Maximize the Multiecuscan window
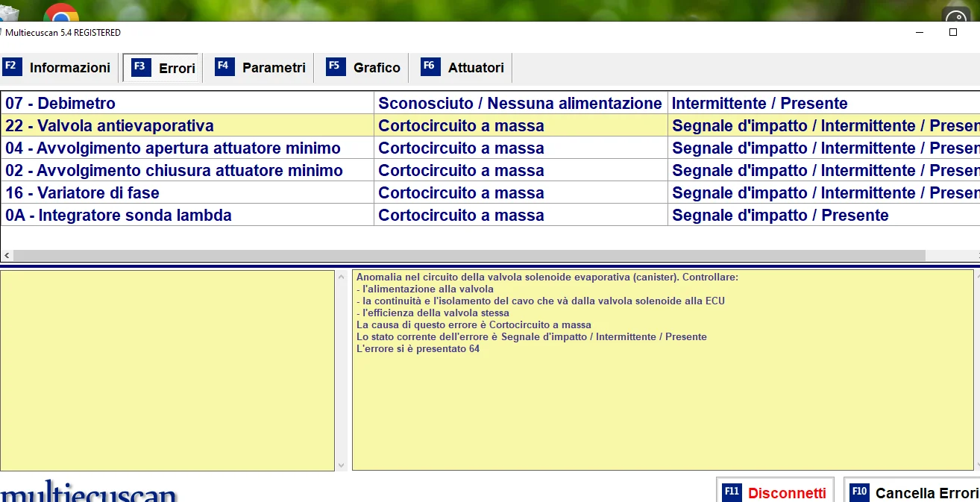This screenshot has width=980, height=502. coord(952,32)
